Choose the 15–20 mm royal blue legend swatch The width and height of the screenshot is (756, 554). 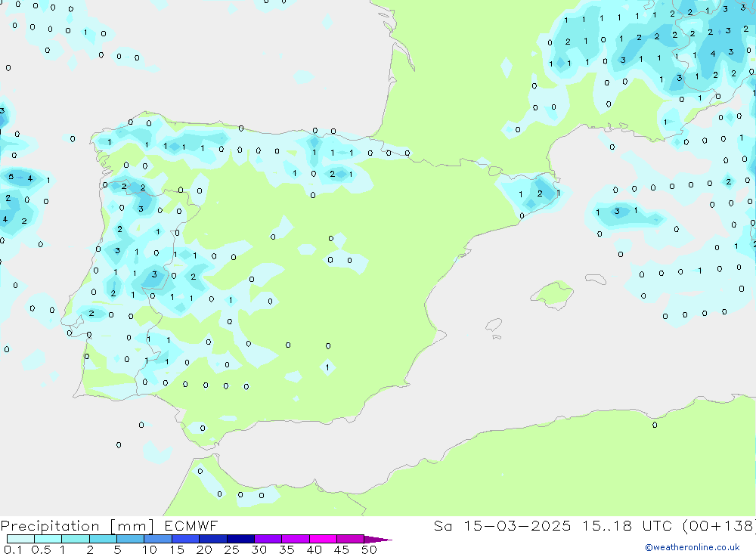tap(186, 539)
